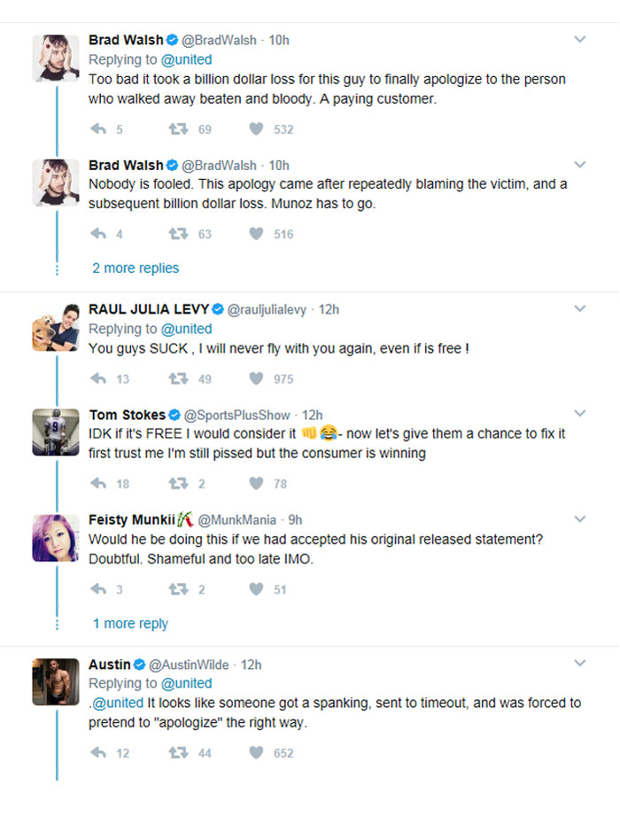Open options chevron on Brad Walsh's first tweet
The image size is (620, 840).
[x=580, y=40]
